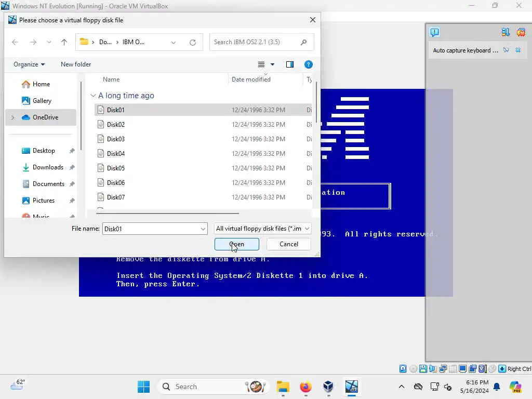Click the VirtualBox notification center icon

435,32
